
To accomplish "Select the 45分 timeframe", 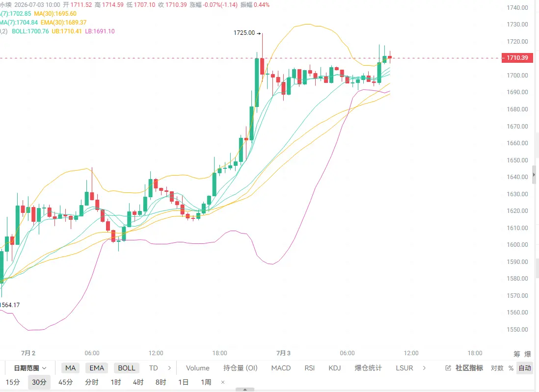I will point(65,382).
